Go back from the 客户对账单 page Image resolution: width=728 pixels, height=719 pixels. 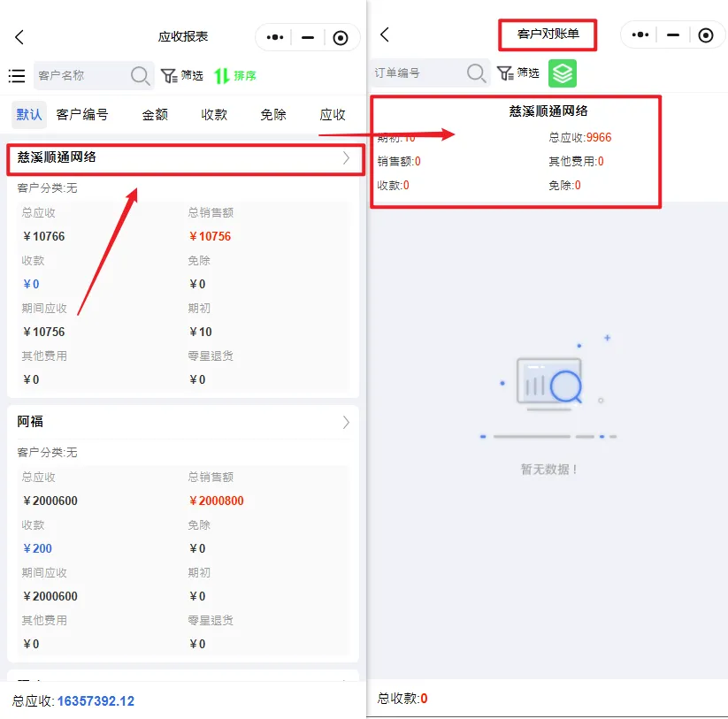[385, 35]
